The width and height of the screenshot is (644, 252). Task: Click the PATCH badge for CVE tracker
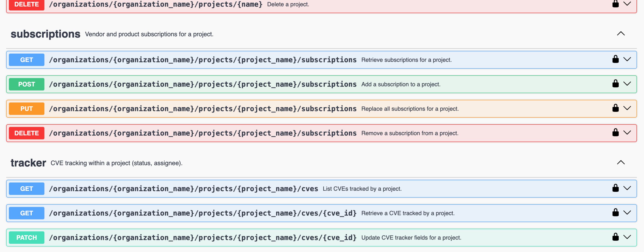[27, 238]
